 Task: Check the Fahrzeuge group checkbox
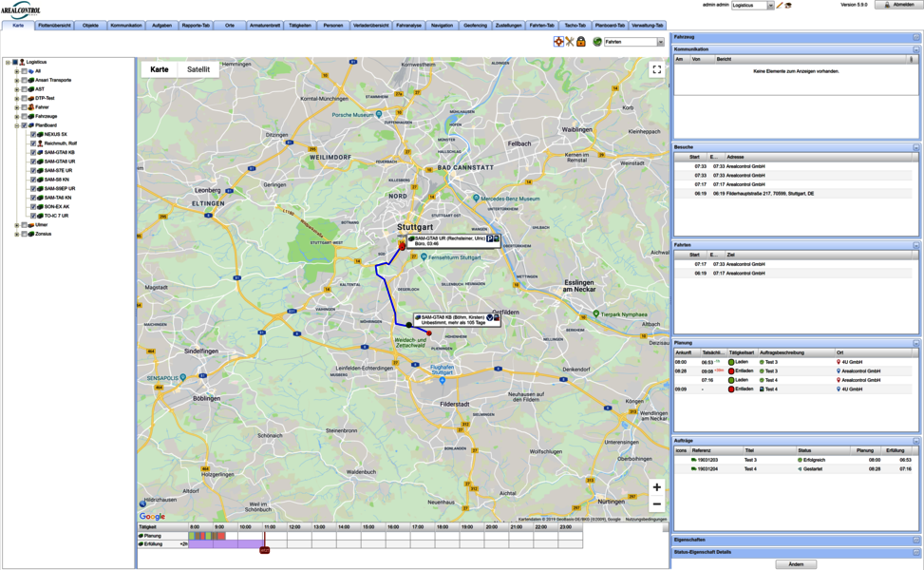24,116
